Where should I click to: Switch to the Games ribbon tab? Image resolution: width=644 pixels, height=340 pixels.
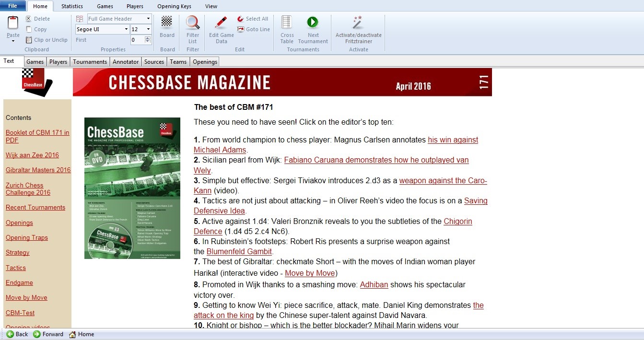coord(105,6)
